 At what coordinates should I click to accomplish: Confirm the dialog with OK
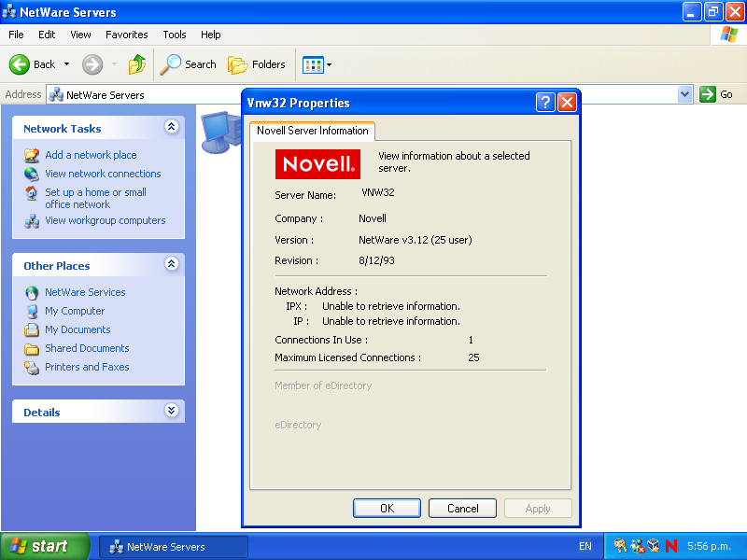[x=387, y=509]
